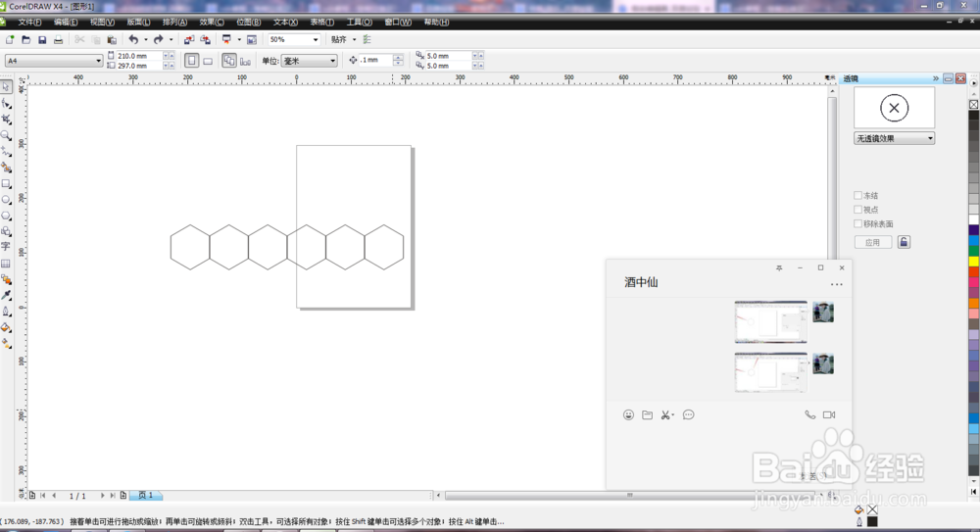Click the screenshot scissors button in chat
The image size is (980, 532).
665,415
